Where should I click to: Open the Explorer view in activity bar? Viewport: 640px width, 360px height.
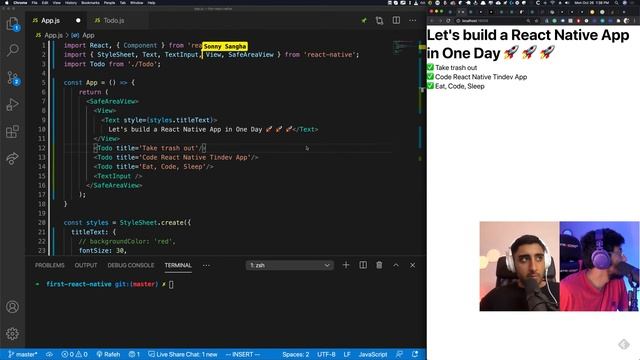13,24
